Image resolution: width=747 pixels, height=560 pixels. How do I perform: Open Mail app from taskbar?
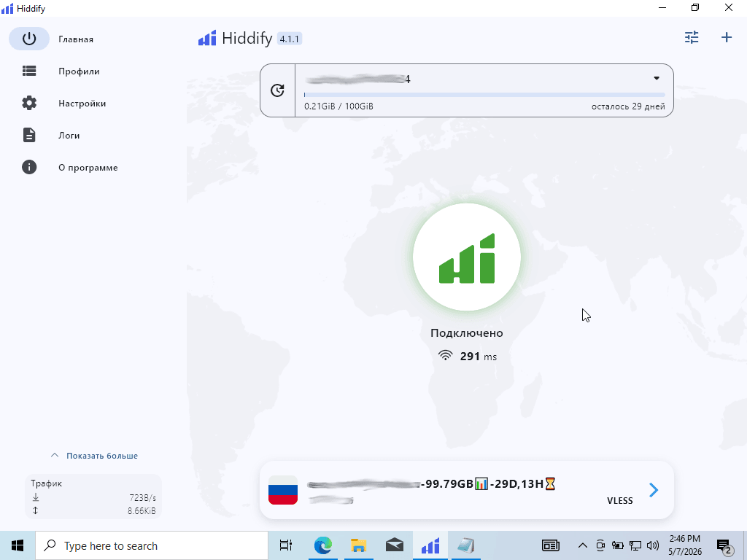pyautogui.click(x=395, y=545)
